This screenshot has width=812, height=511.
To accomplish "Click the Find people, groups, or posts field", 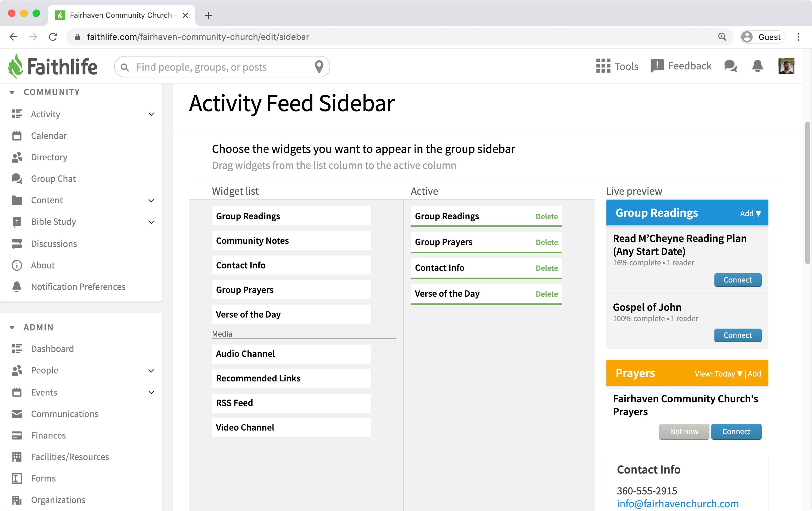I will pos(222,67).
